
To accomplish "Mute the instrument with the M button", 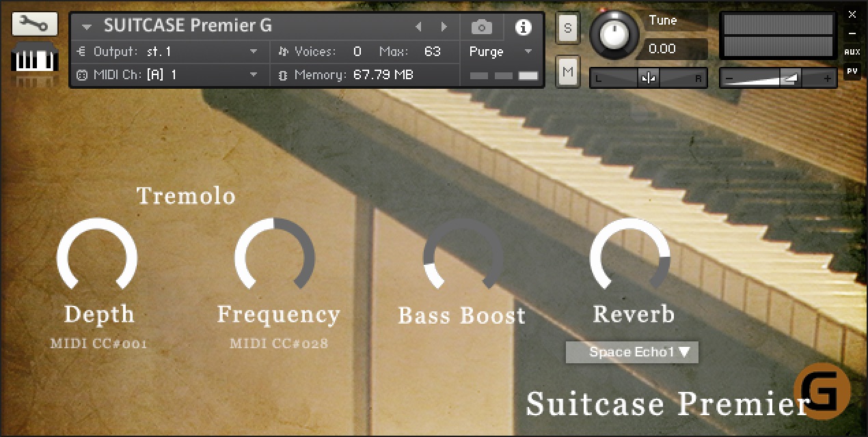I will click(x=568, y=71).
